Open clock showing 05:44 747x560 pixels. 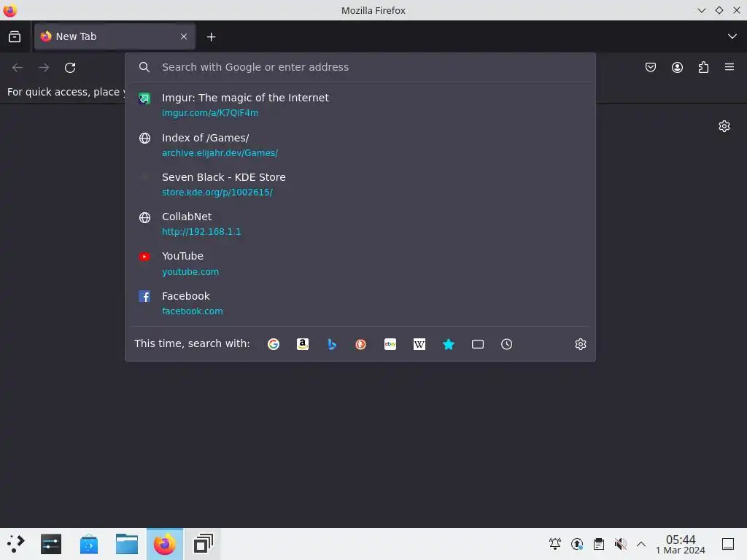tap(681, 544)
